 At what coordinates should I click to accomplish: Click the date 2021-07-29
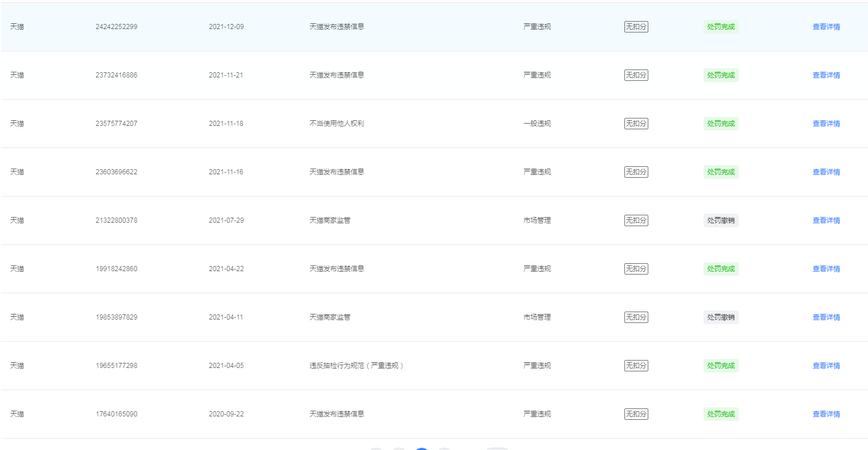point(226,220)
